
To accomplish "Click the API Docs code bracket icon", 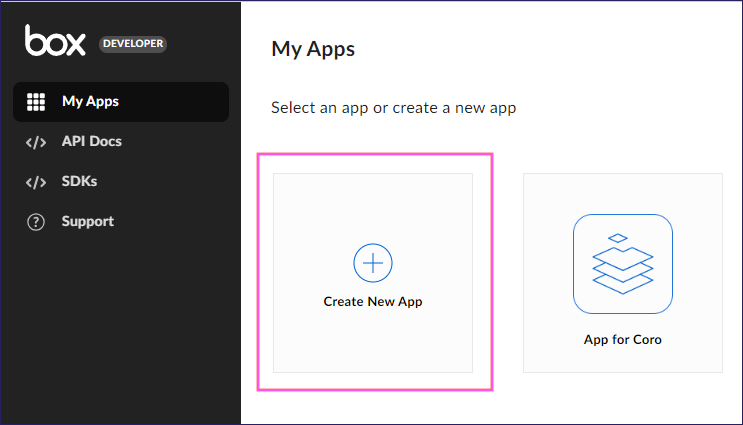I will pyautogui.click(x=36, y=142).
